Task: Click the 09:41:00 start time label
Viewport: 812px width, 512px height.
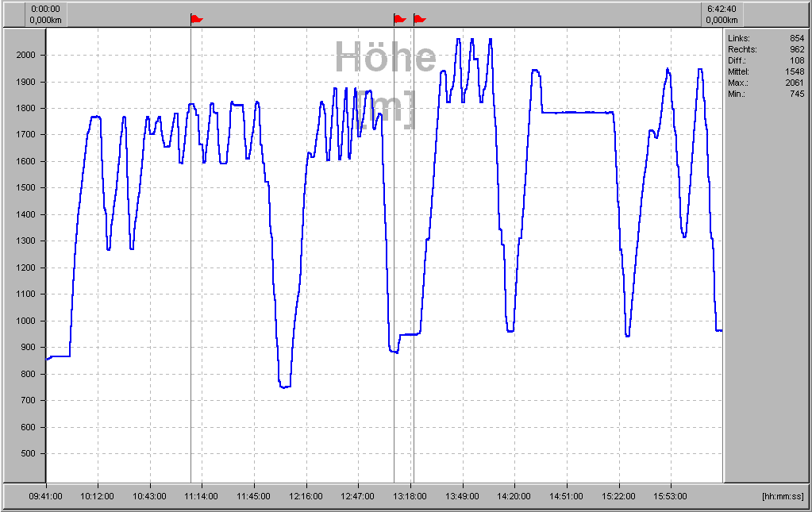Action: [46, 496]
